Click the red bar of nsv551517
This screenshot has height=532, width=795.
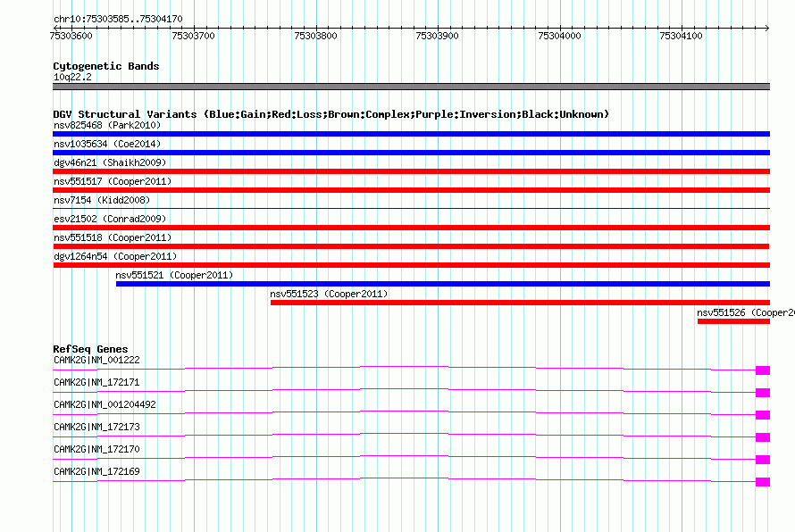[411, 190]
